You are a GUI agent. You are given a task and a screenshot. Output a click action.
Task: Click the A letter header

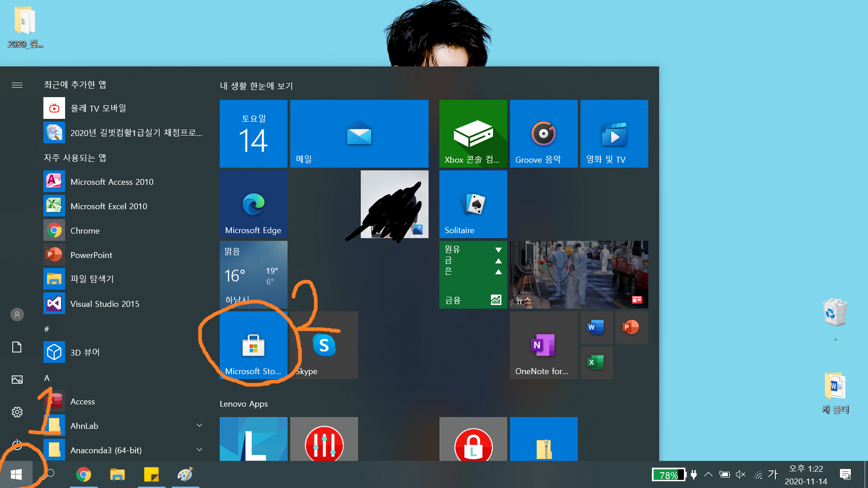point(47,378)
